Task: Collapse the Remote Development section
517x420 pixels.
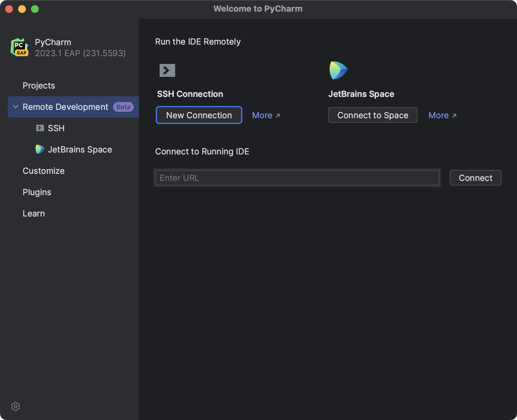Action: tap(15, 107)
